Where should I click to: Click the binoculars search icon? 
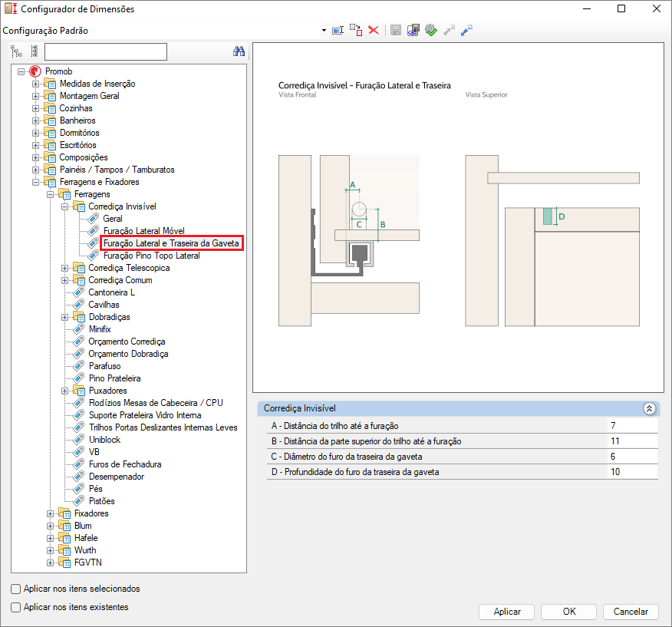239,51
